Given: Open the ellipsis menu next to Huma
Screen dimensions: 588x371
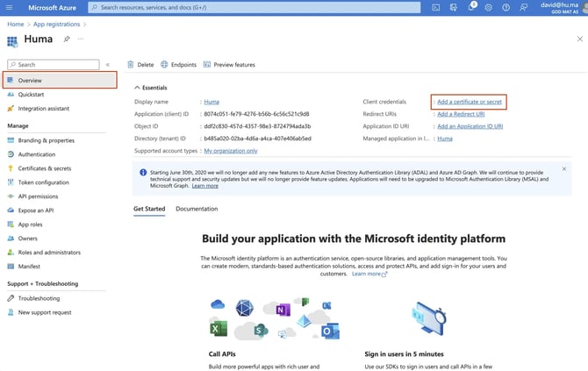Looking at the screenshot, I should click(x=81, y=39).
